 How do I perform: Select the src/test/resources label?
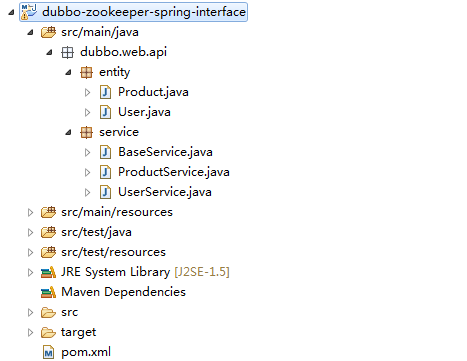click(113, 252)
